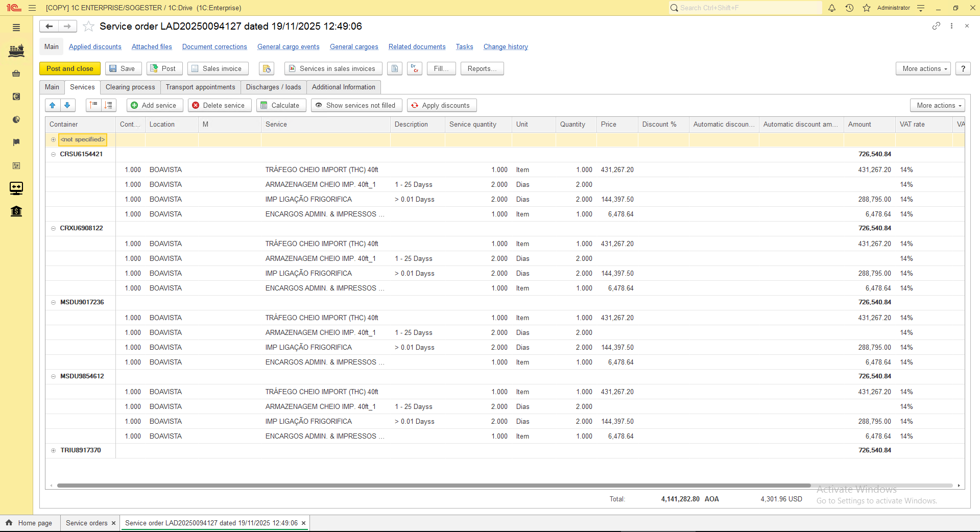The width and height of the screenshot is (980, 532).
Task: Expand container TRIU8917370 group
Action: click(x=53, y=450)
